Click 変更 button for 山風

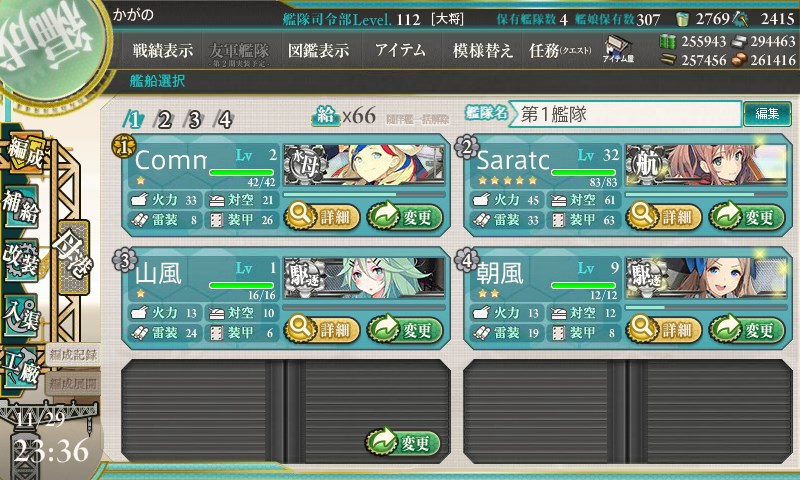pyautogui.click(x=405, y=330)
